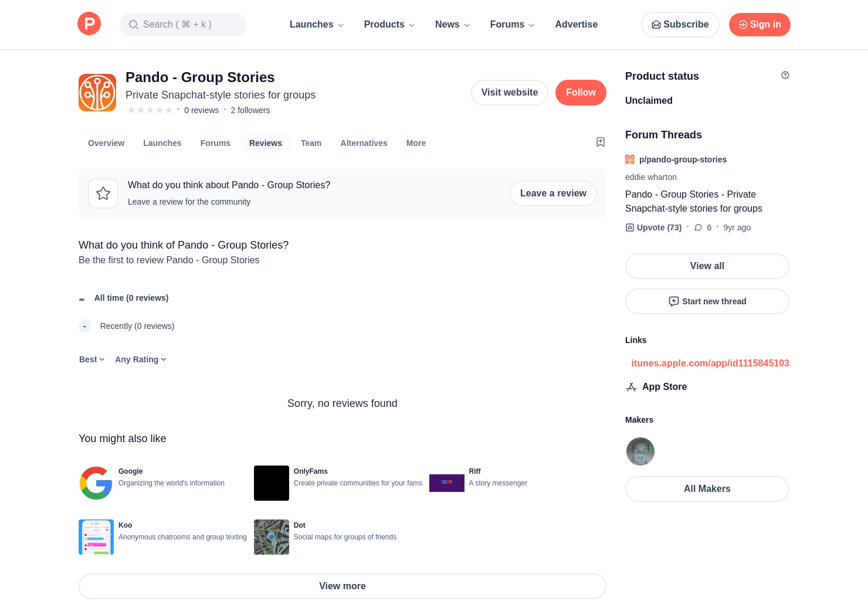Image resolution: width=868 pixels, height=608 pixels.
Task: Expand the Launches navigation menu
Action: [316, 25]
